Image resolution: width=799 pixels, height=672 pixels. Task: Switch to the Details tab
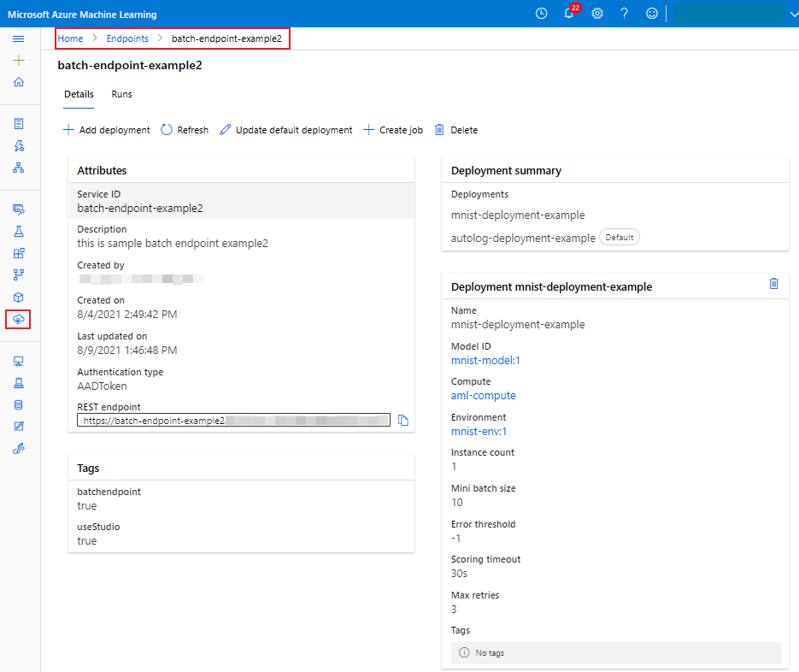[79, 94]
